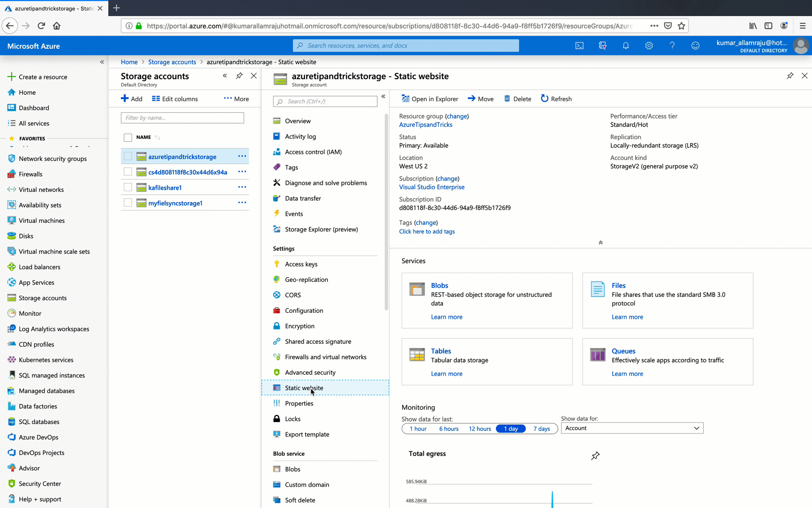Image resolution: width=812 pixels, height=508 pixels.
Task: Collapse the essentials section chevron
Action: pos(601,243)
